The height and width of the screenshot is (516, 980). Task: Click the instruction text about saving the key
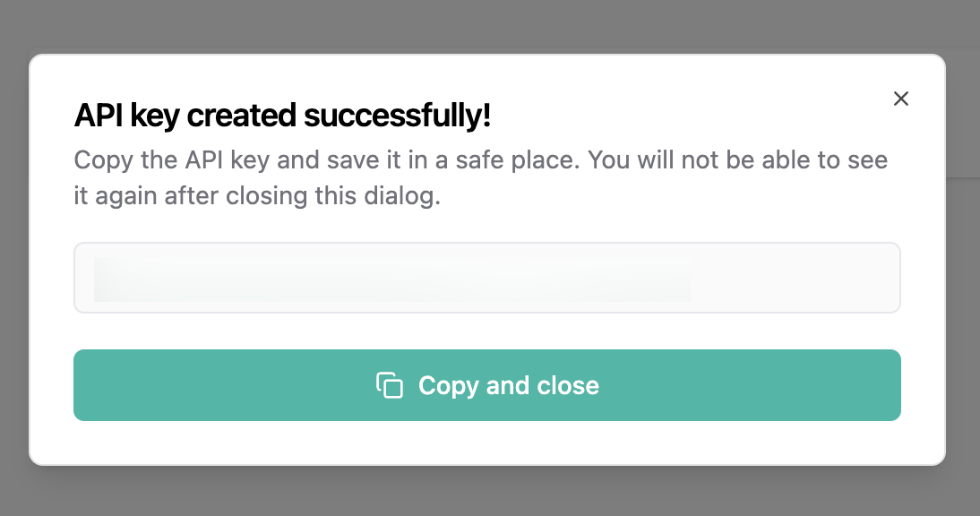coord(480,176)
